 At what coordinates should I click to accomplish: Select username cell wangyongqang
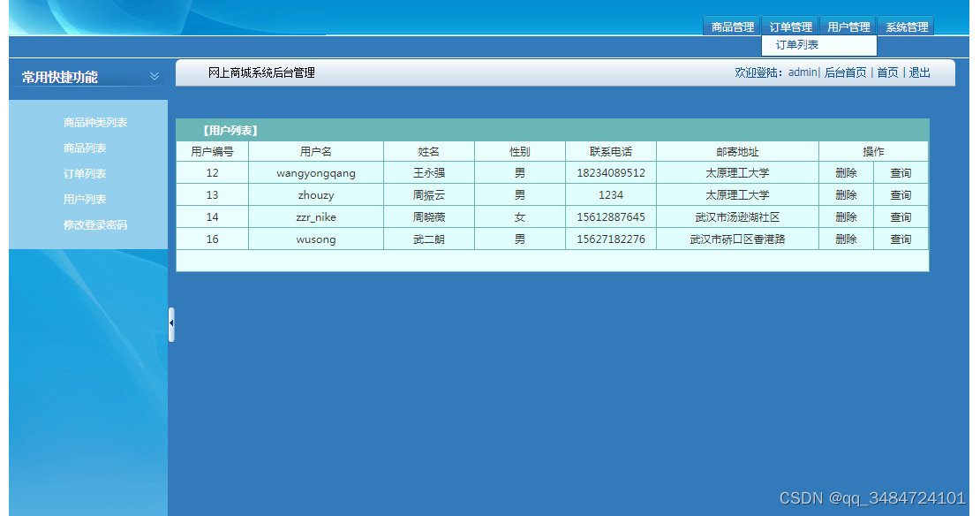[x=315, y=173]
